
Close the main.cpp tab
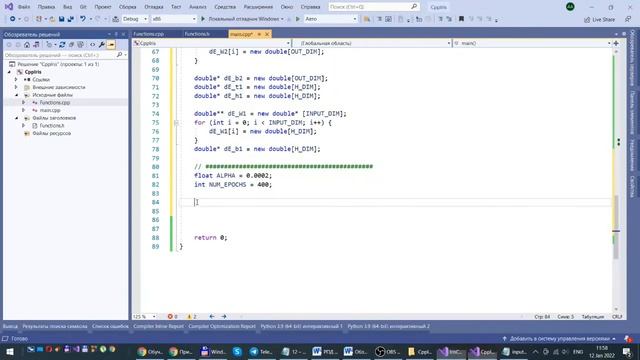click(x=267, y=34)
